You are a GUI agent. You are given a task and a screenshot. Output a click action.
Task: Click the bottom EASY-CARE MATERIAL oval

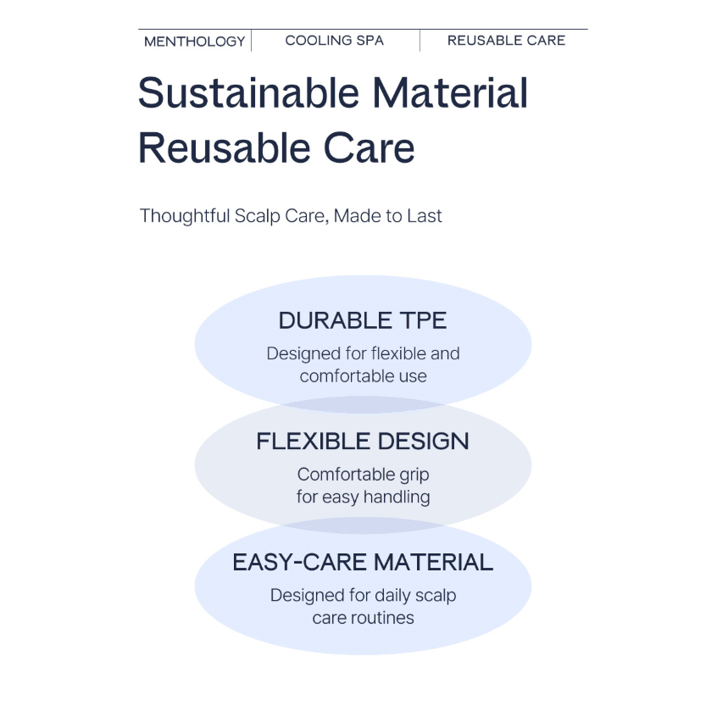coord(363,586)
